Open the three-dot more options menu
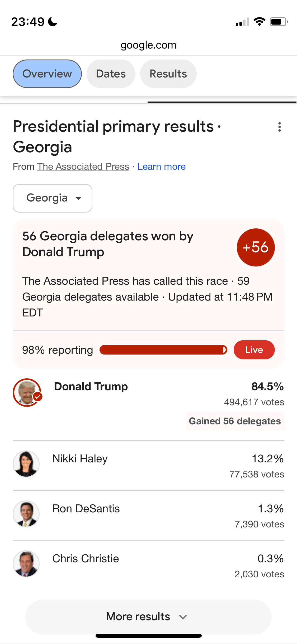 [x=279, y=127]
